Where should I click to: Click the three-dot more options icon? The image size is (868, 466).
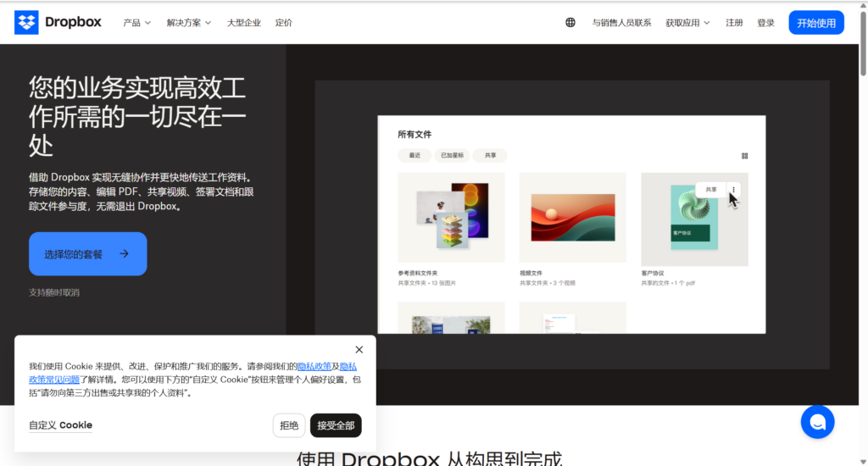point(733,190)
